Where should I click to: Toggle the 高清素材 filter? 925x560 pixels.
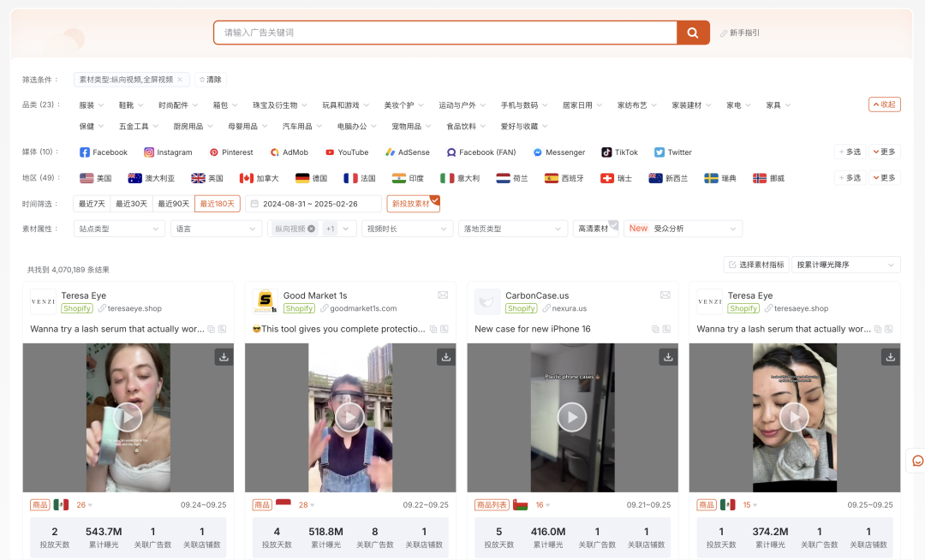pyautogui.click(x=595, y=229)
